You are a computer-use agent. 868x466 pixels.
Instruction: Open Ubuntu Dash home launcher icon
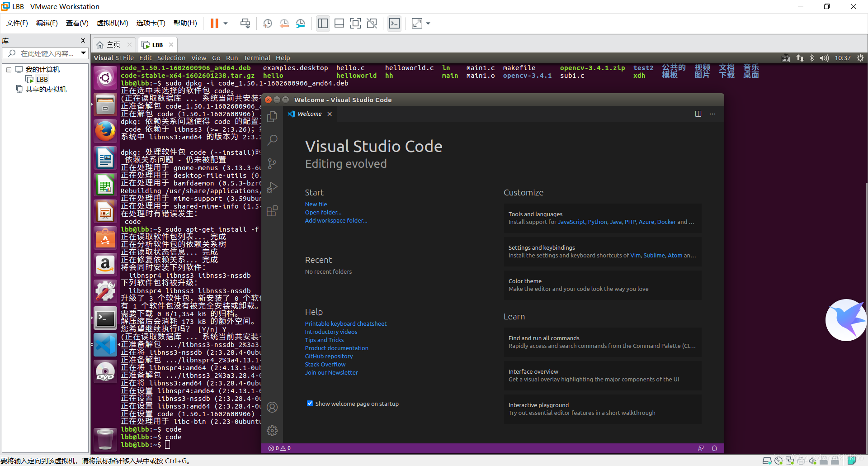pos(105,78)
